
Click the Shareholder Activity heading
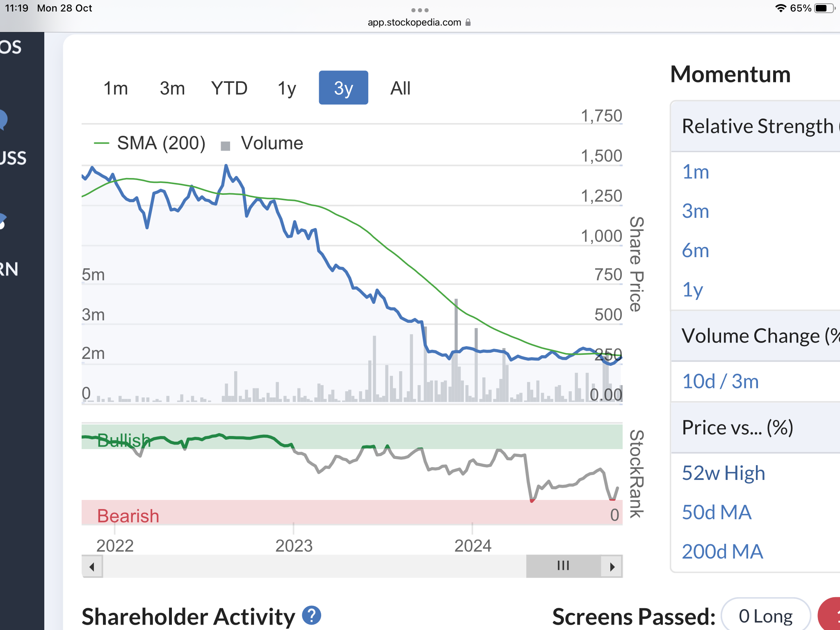pos(188,616)
